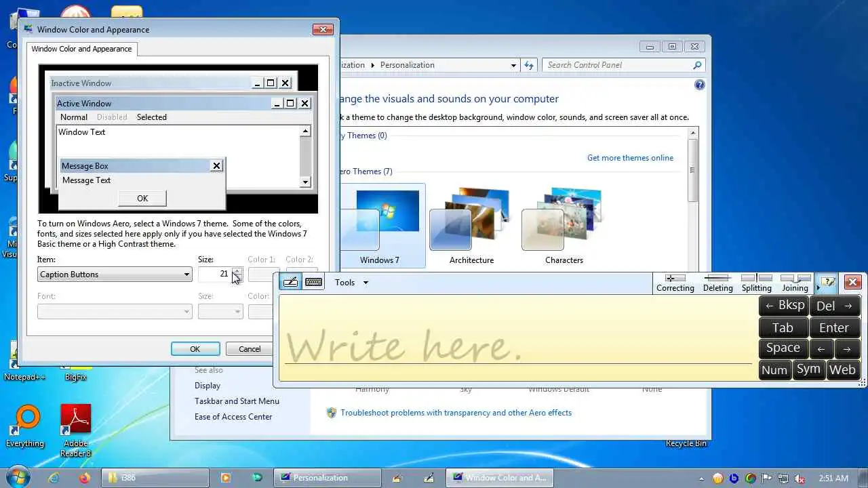Switch to the touch keyboard mode
The width and height of the screenshot is (868, 488).
[313, 282]
